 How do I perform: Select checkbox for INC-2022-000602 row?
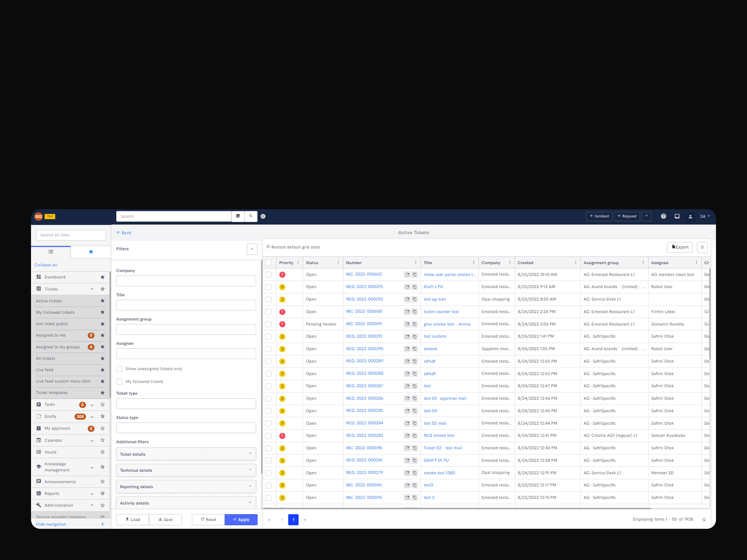[268, 275]
